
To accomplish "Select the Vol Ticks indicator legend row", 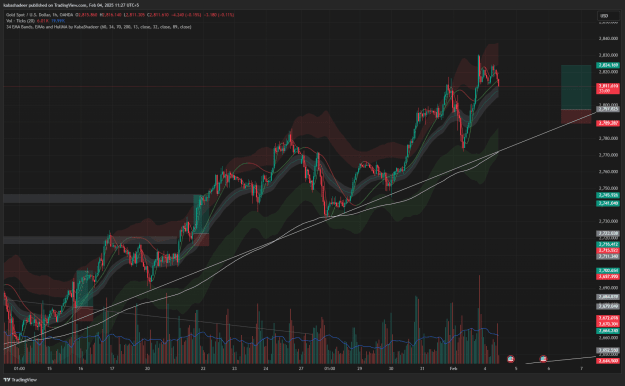I will 35,21.
